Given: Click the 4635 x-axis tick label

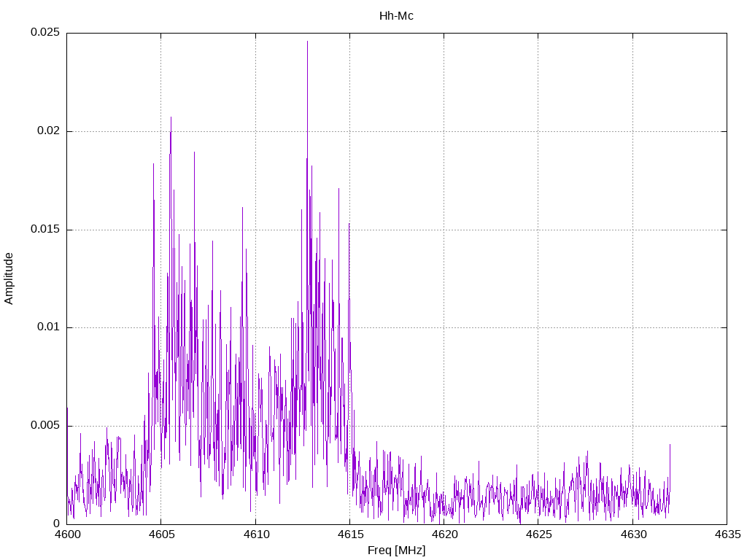Looking at the screenshot, I should (727, 535).
